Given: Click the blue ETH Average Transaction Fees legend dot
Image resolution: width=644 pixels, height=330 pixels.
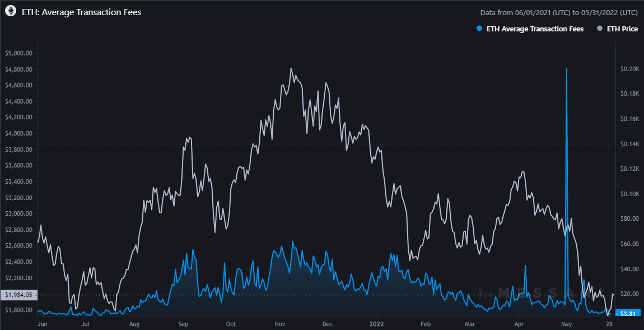Looking at the screenshot, I should coord(478,29).
